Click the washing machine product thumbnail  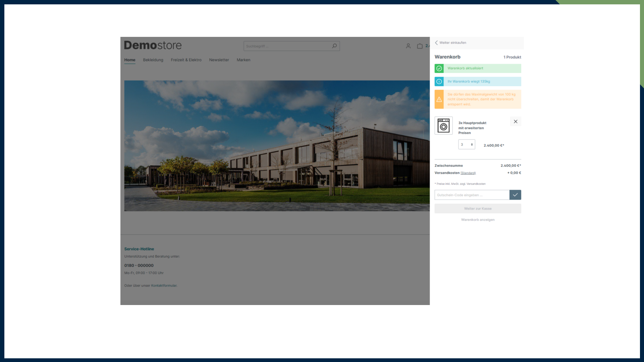[x=443, y=126]
